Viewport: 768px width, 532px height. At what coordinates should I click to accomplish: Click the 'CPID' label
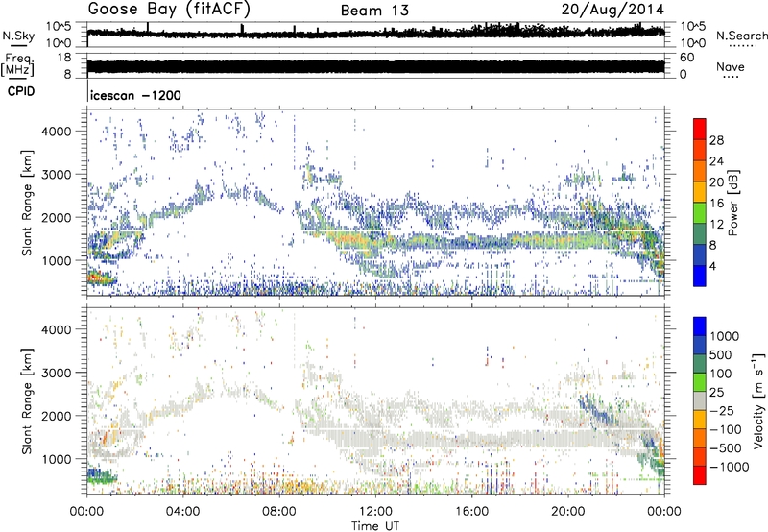click(x=20, y=91)
